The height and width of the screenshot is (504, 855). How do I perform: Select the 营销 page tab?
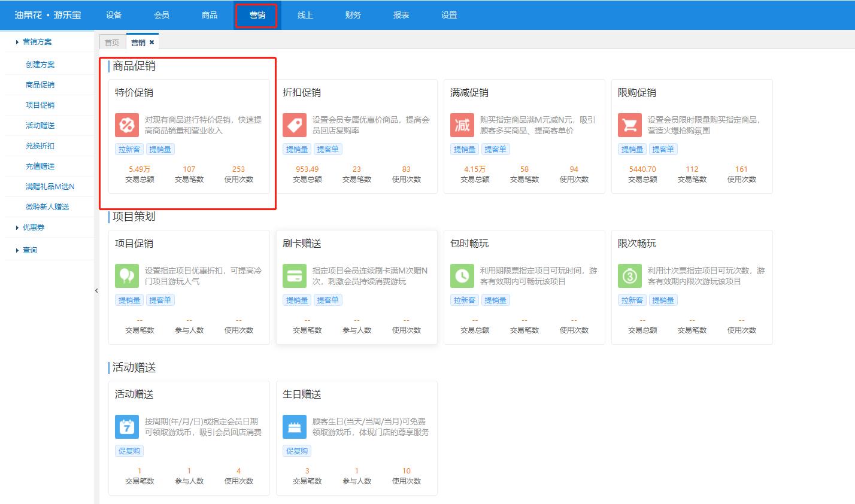[138, 42]
